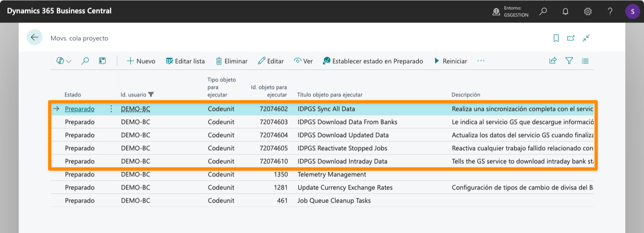644x233 pixels.
Task: Select IDPGS Download Data From Banks
Action: point(347,122)
